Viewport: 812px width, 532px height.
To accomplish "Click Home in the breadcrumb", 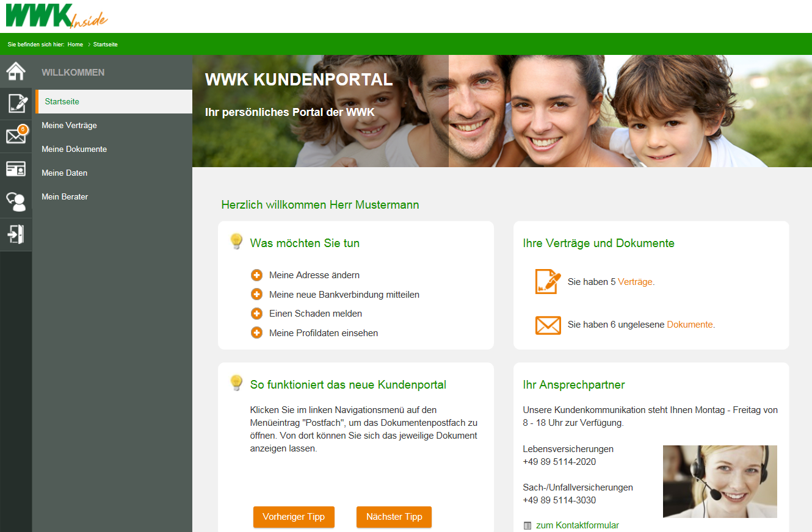I will click(x=75, y=45).
